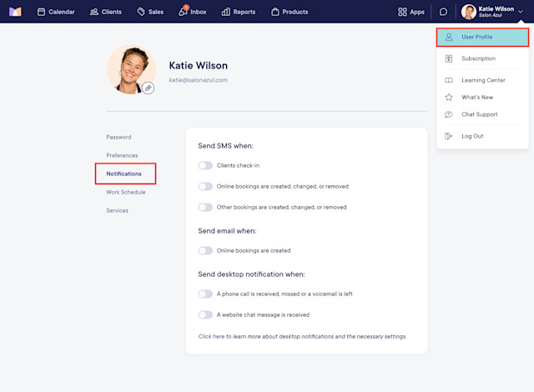Go to Reports in the top navigation
This screenshot has height=392, width=534.
(239, 12)
